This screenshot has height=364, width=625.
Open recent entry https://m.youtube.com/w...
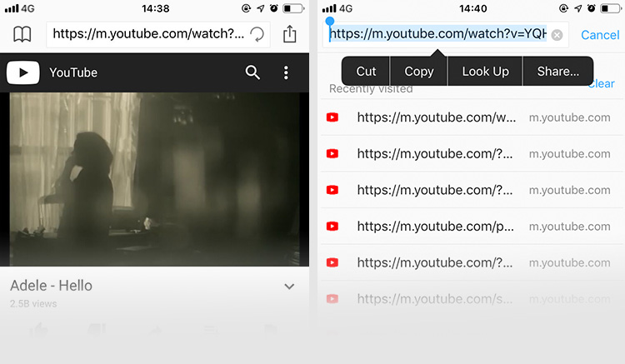point(472,117)
